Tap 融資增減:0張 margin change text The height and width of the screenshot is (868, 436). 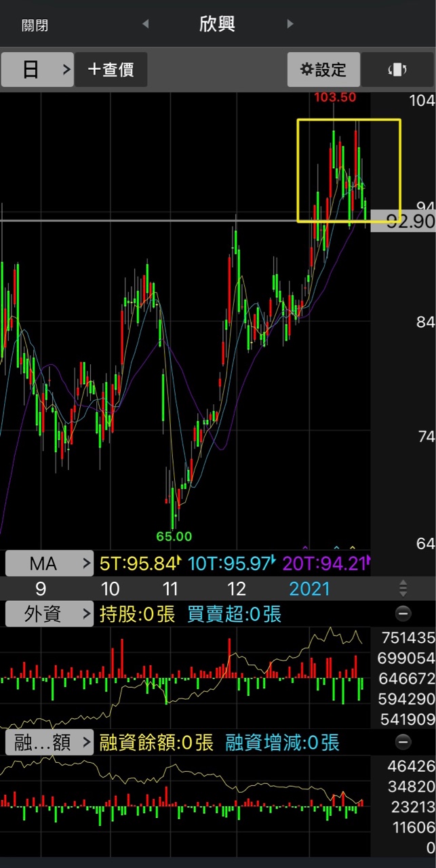pyautogui.click(x=282, y=743)
